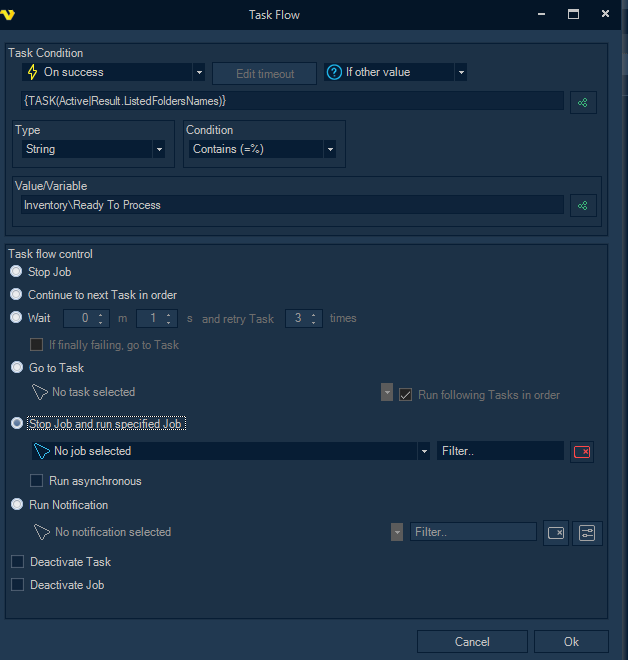
Task: Expand the No job selected dropdown
Action: [424, 452]
